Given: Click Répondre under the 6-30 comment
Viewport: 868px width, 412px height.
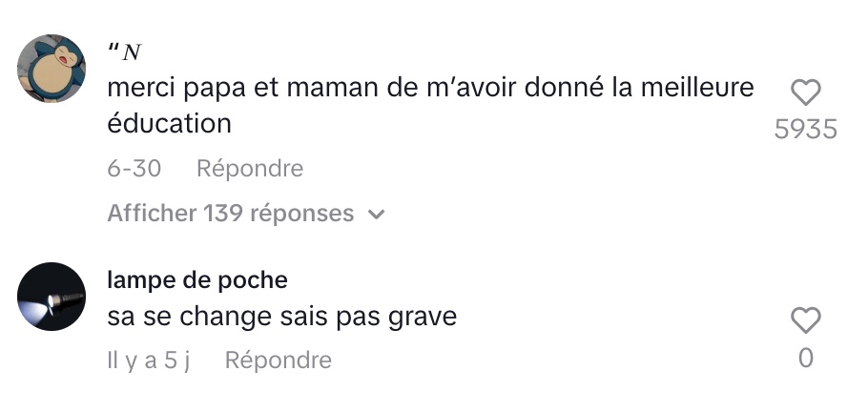Looking at the screenshot, I should [250, 169].
